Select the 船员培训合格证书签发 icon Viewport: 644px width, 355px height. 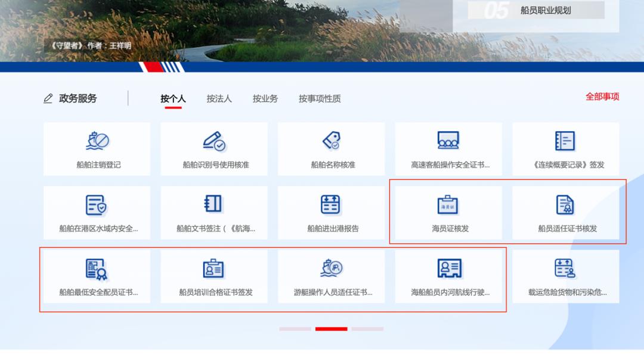pyautogui.click(x=214, y=269)
